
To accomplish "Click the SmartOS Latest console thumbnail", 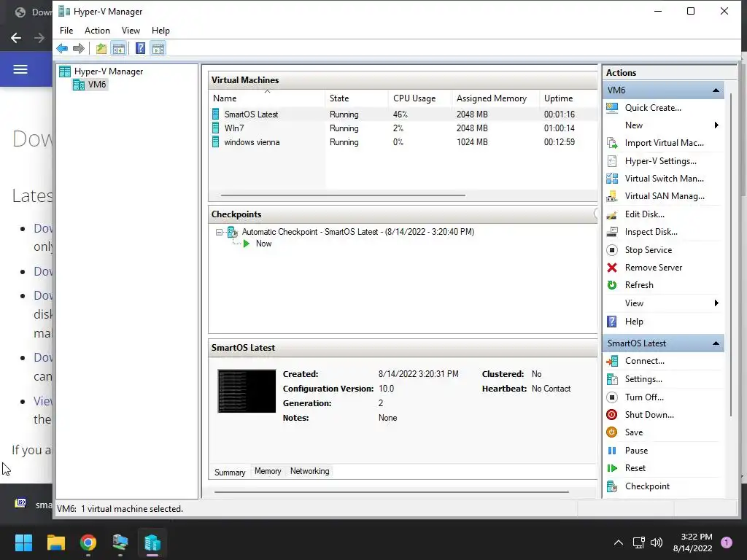I will point(247,391).
